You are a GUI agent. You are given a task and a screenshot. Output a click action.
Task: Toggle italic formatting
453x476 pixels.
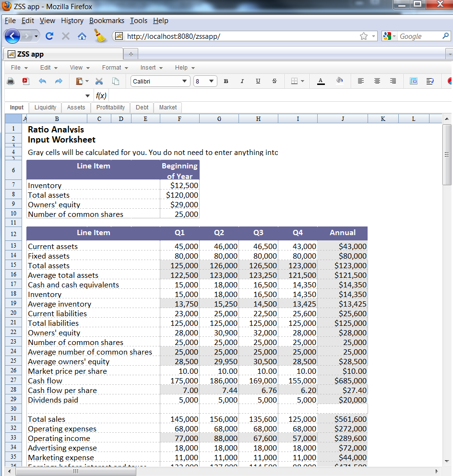click(242, 81)
